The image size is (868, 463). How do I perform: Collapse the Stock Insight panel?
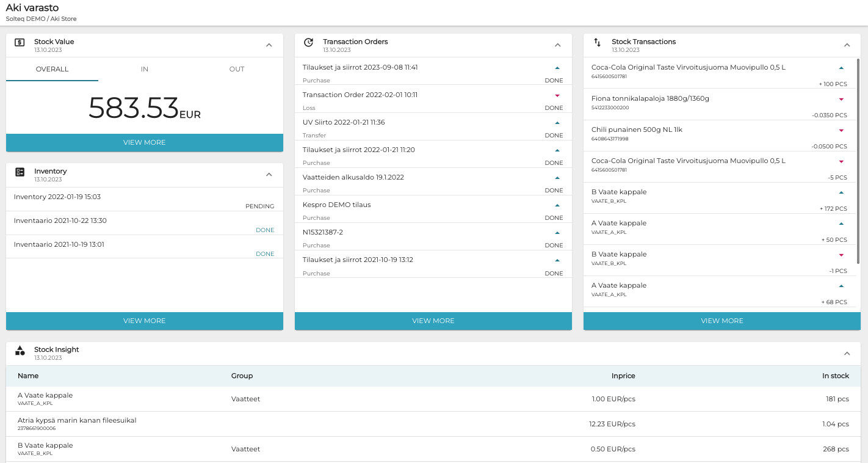(x=847, y=353)
